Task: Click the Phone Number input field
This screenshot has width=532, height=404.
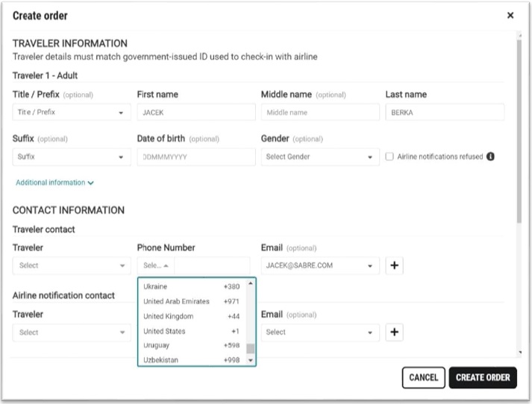Action: pyautogui.click(x=212, y=265)
